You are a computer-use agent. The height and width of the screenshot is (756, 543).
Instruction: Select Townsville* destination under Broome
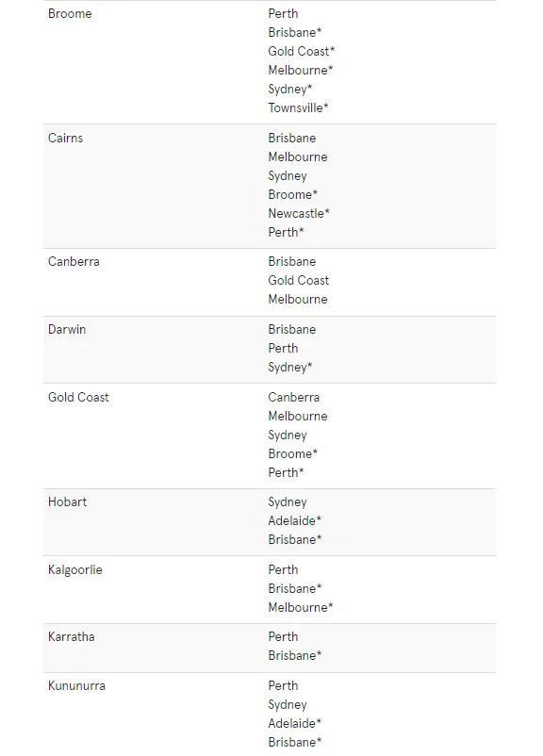click(x=298, y=108)
